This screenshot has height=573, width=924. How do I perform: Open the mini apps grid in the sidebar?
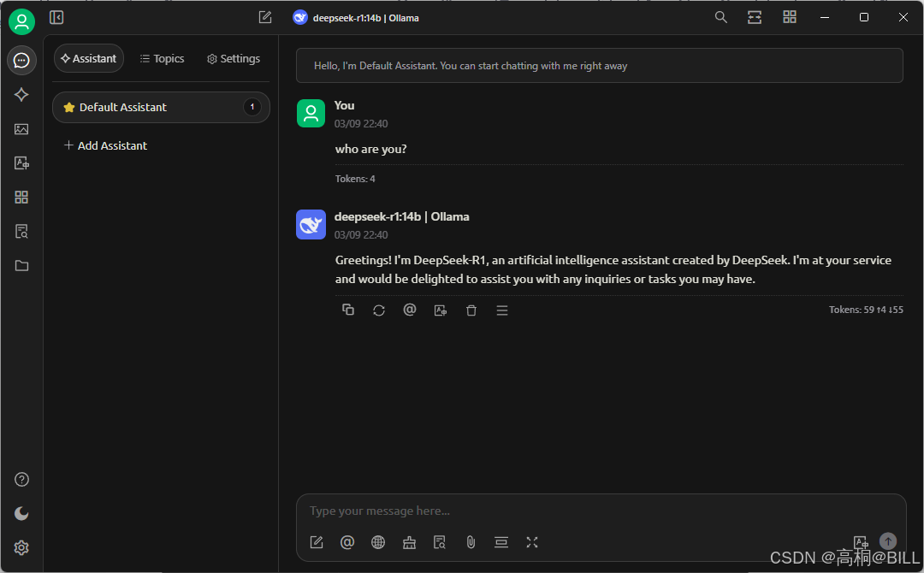(x=21, y=198)
